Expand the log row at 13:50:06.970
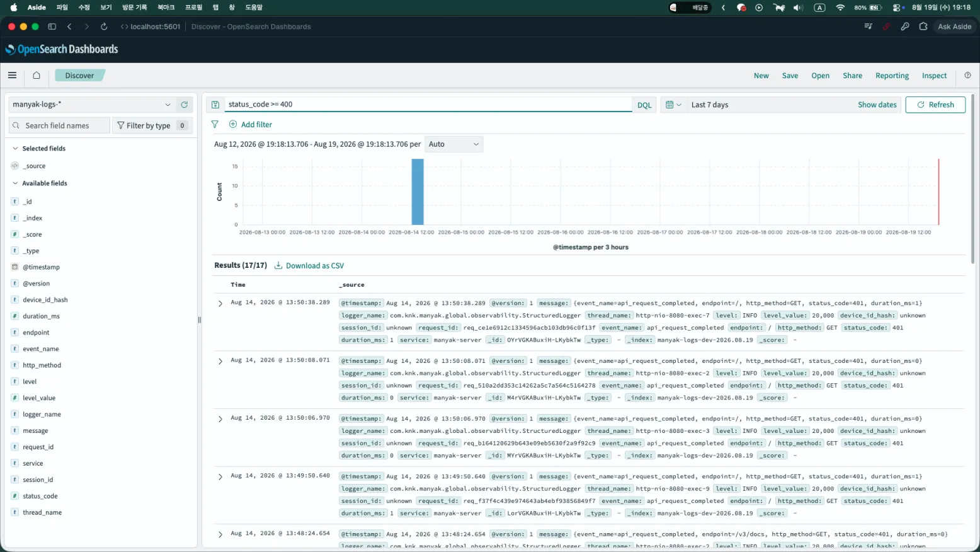The image size is (980, 552). pos(220,419)
